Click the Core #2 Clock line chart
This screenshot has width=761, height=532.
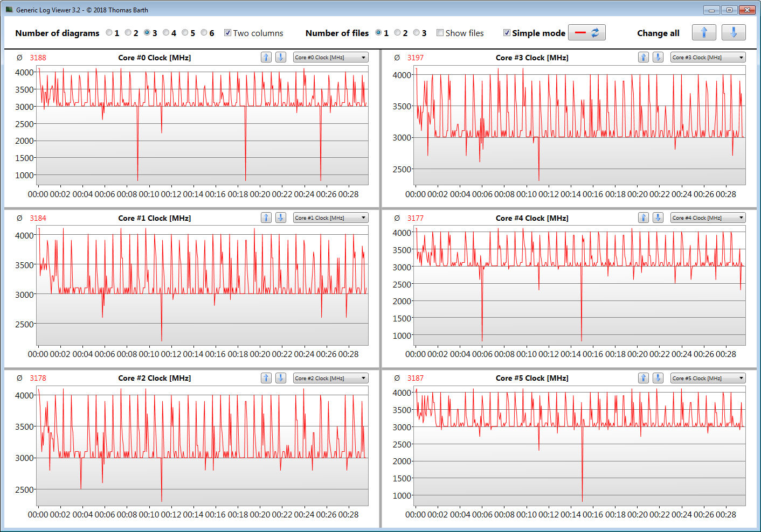click(x=202, y=446)
